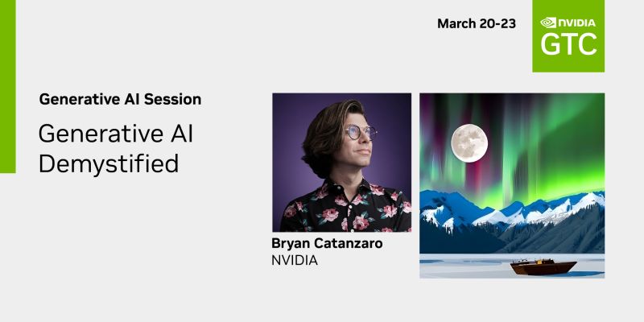Open the aurora landscape artwork
This screenshot has height=322, width=644.
(512, 186)
